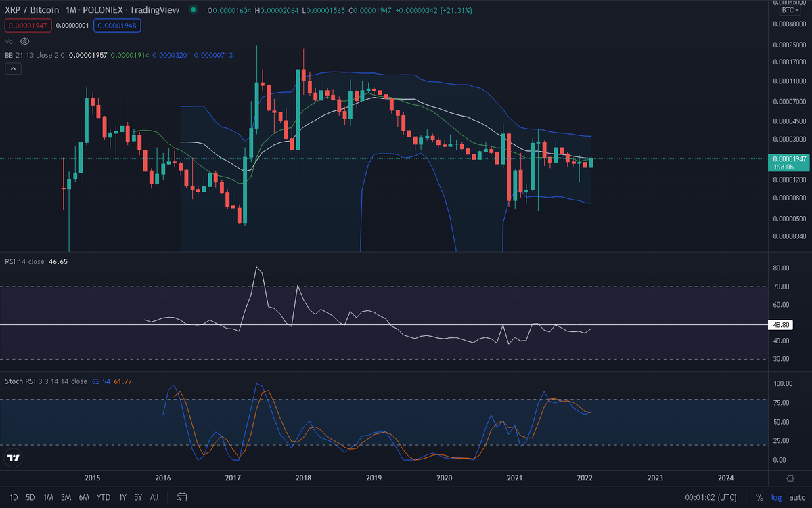This screenshot has width=812, height=508.
Task: Click the BB white value 0.00001957
Action: click(x=88, y=55)
